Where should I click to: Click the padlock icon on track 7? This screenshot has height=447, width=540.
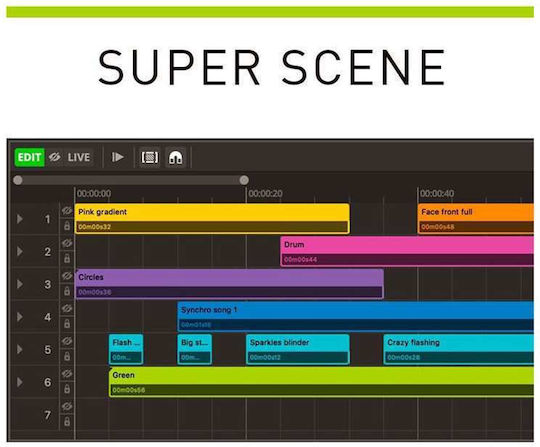[x=67, y=422]
